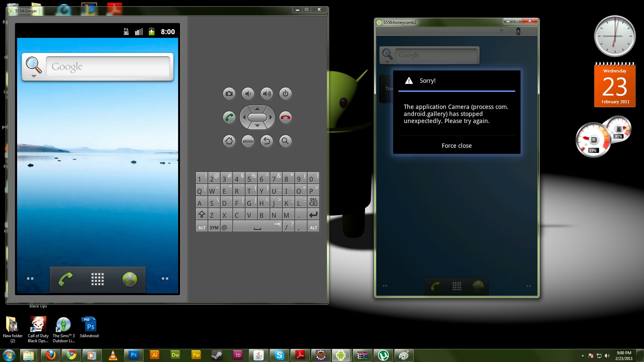Viewport: 644px width, 362px height.
Task: Open Google Chrome from the taskbar
Action: (71, 355)
